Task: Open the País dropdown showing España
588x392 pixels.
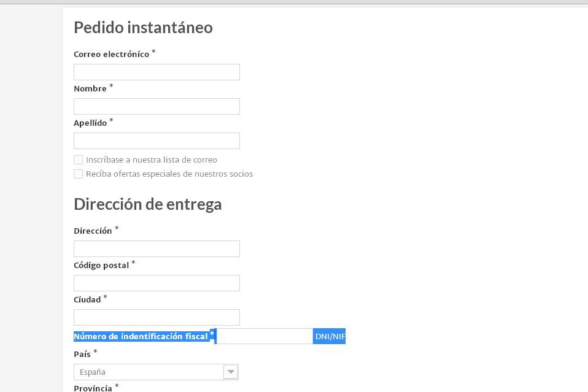Action: click(156, 372)
